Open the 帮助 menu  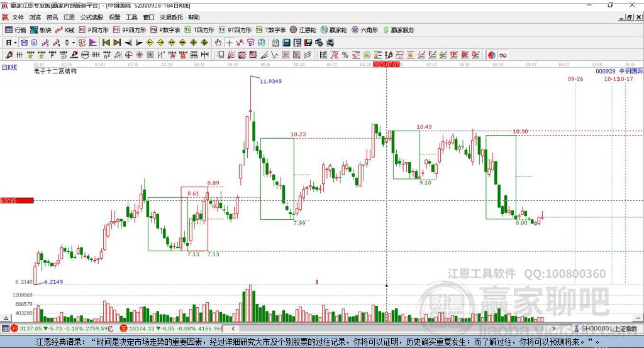click(x=194, y=17)
